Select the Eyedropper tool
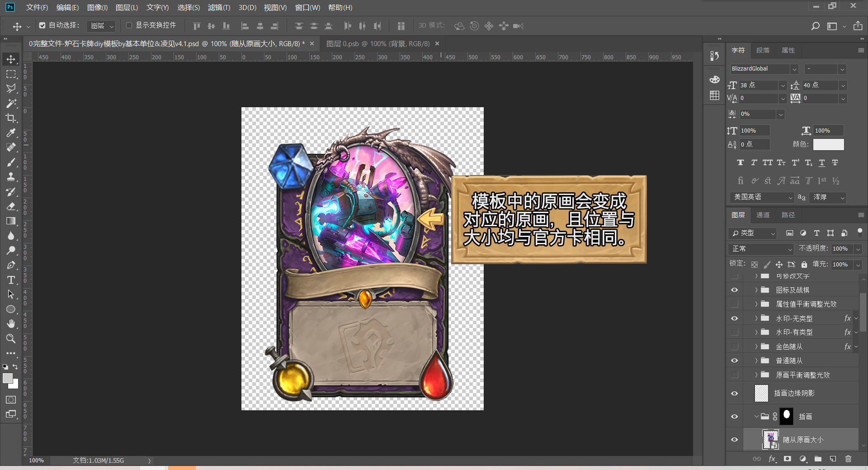Screen dimensions: 868x470 click(11, 133)
